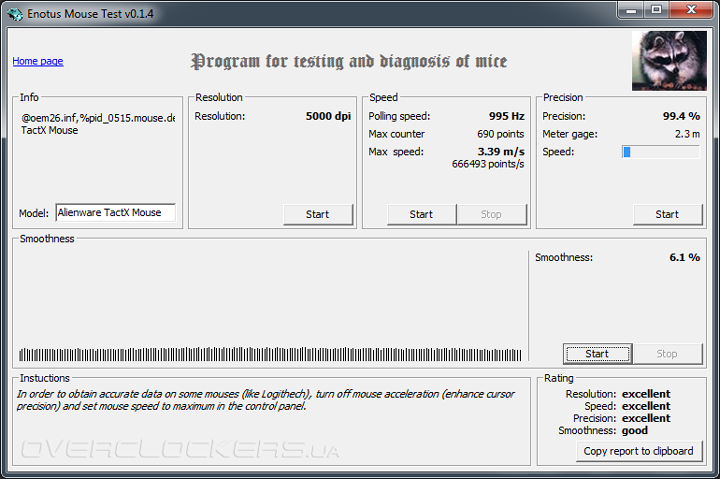720x479 pixels.
Task: Start the Resolution test
Action: (x=318, y=214)
